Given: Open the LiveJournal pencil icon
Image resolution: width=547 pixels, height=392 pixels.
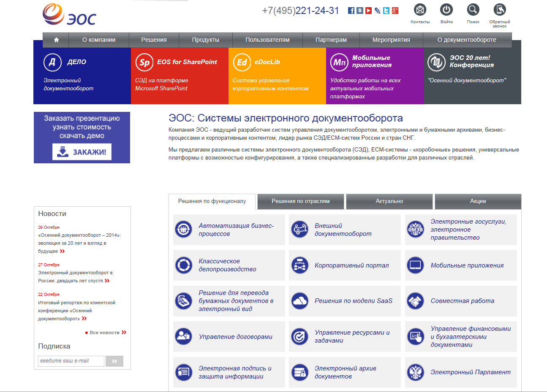Looking at the screenshot, I should pos(378,11).
